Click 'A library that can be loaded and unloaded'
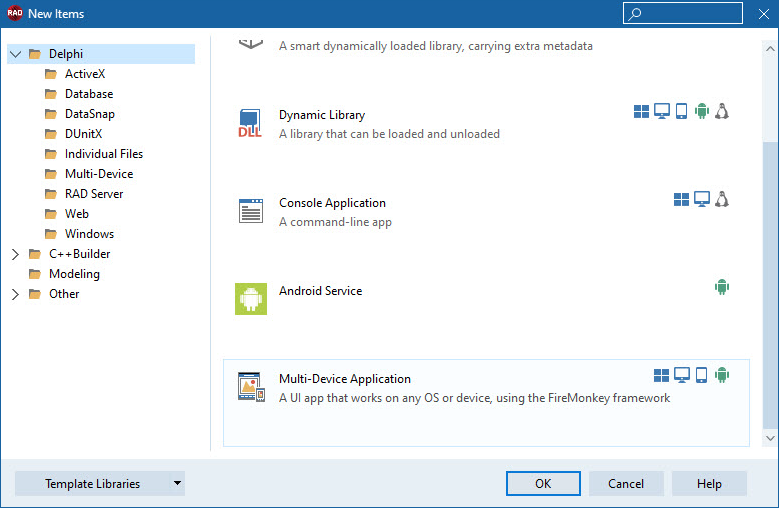 390,134
